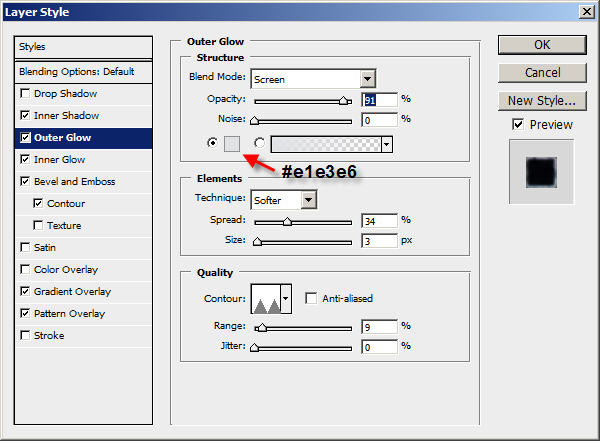Image resolution: width=600 pixels, height=441 pixels.
Task: Enable the Texture checkbox
Action: click(x=38, y=225)
